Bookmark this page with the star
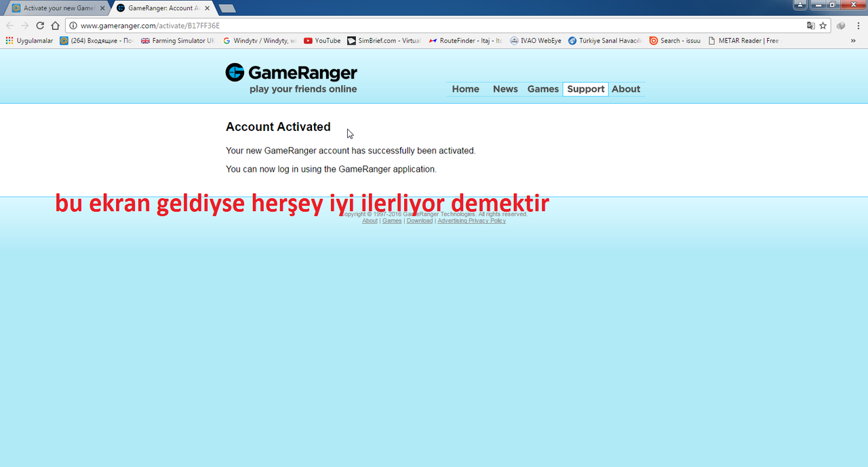The width and height of the screenshot is (868, 467). (823, 26)
